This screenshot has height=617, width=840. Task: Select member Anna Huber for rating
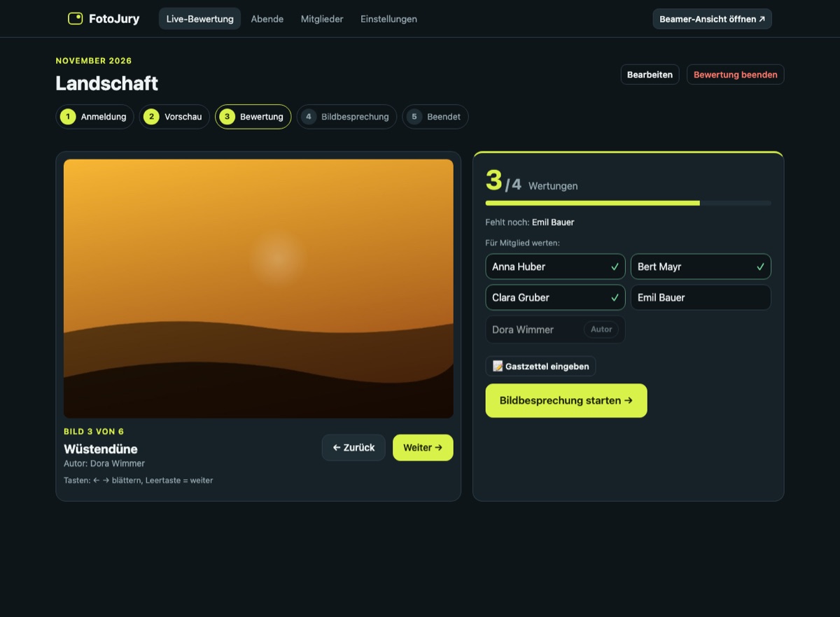click(x=555, y=267)
